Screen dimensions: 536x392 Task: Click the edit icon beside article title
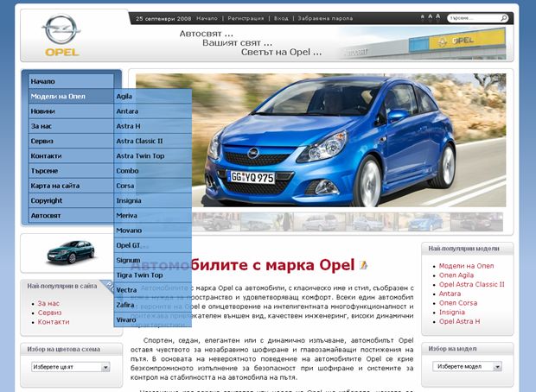coord(363,265)
